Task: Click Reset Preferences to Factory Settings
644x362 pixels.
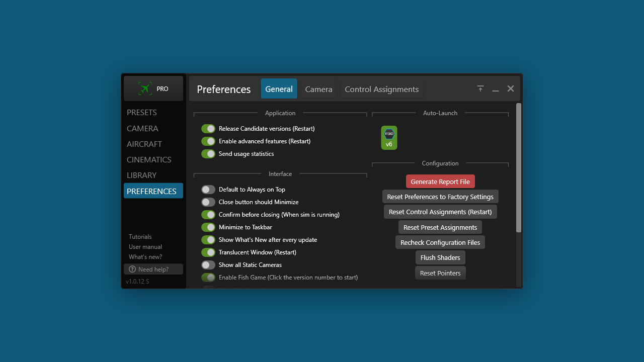Action: point(440,197)
